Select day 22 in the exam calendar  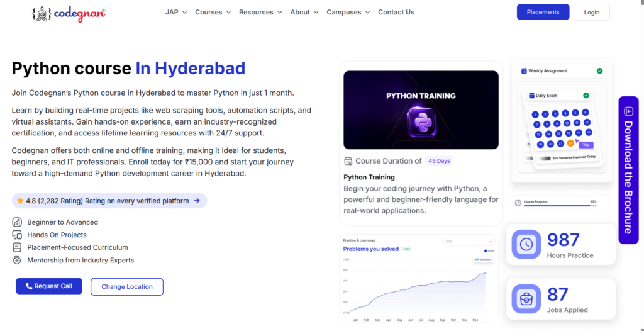point(570,143)
